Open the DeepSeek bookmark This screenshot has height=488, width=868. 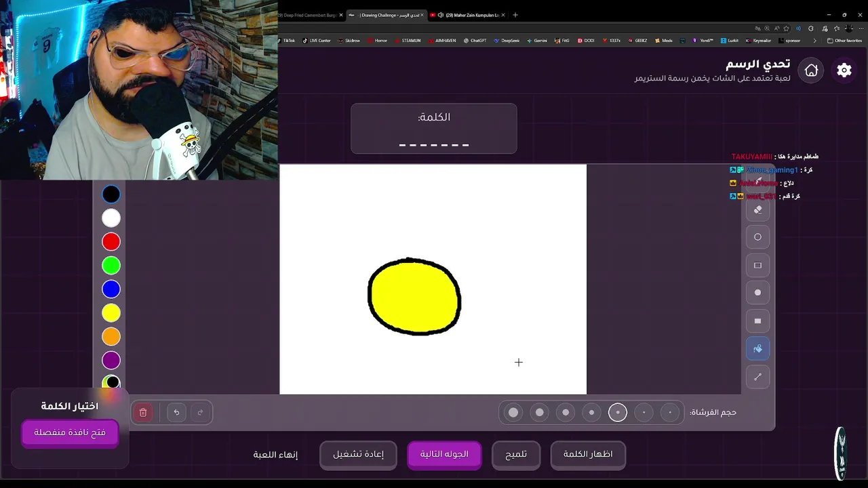click(507, 41)
